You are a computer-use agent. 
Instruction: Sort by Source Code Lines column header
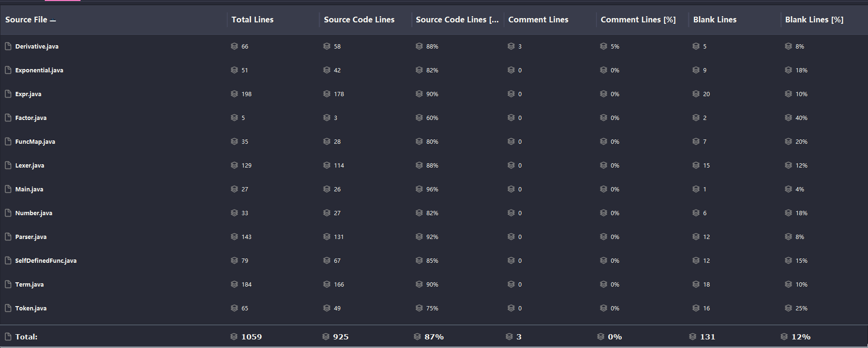tap(359, 20)
